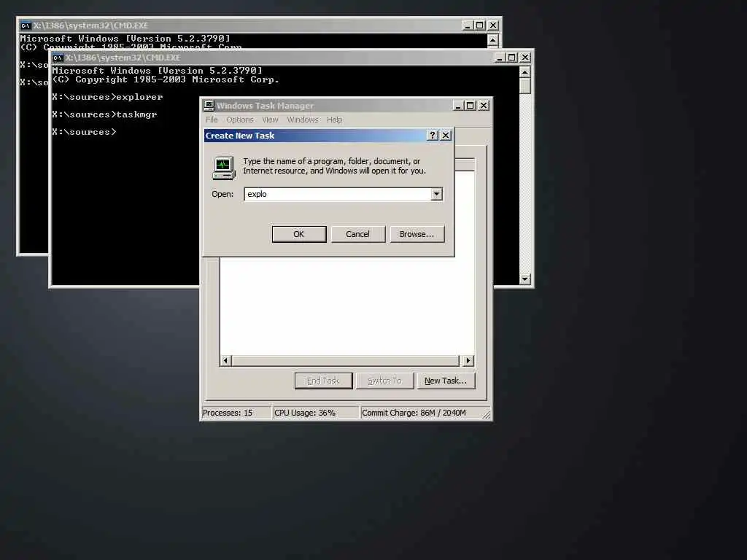The width and height of the screenshot is (747, 560).
Task: Open Task Manager File menu
Action: tap(212, 120)
